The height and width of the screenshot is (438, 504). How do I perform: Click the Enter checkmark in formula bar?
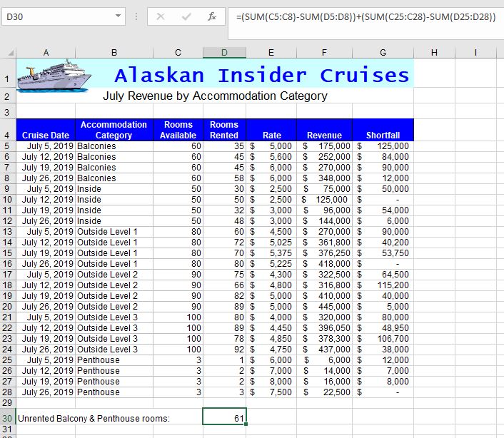[x=186, y=16]
